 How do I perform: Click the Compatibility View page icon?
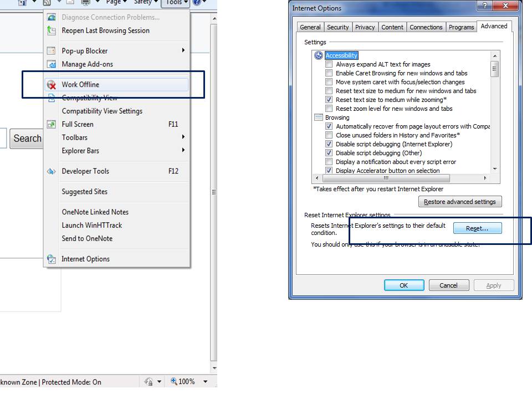(51, 98)
